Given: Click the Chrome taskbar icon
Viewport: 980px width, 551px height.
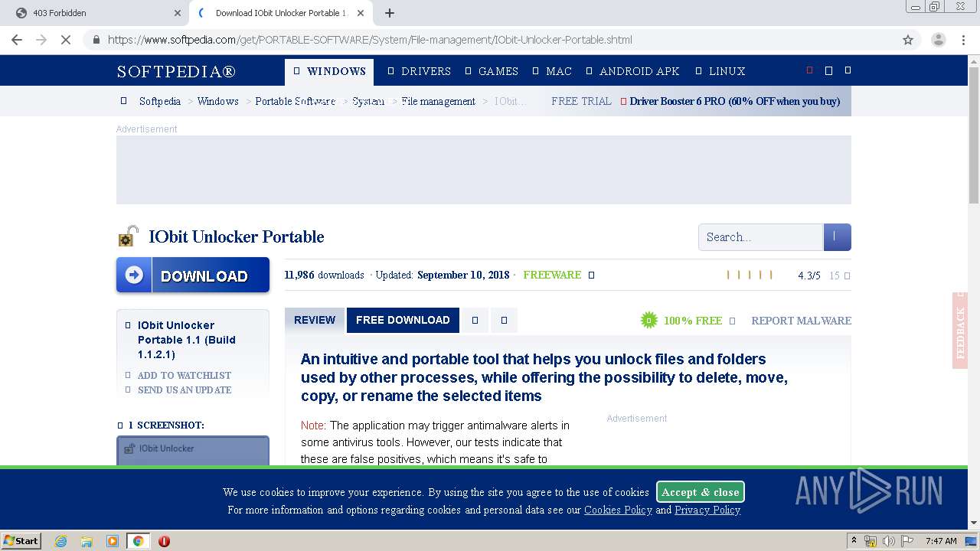Looking at the screenshot, I should coord(138,541).
